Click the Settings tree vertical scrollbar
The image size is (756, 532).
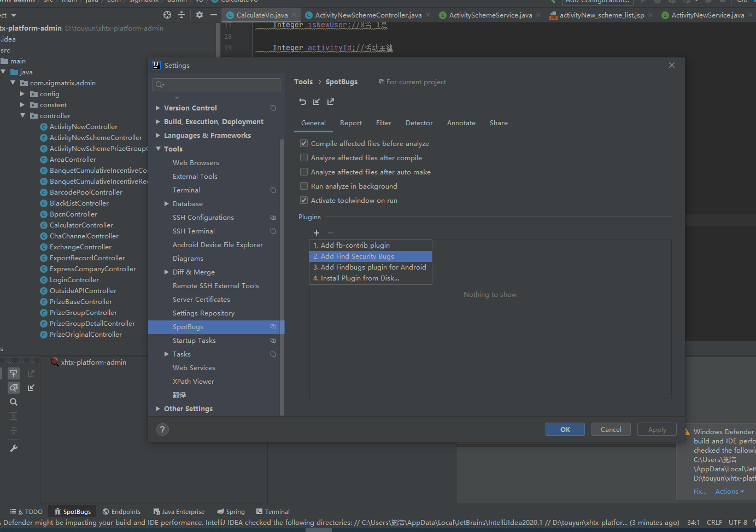click(282, 276)
